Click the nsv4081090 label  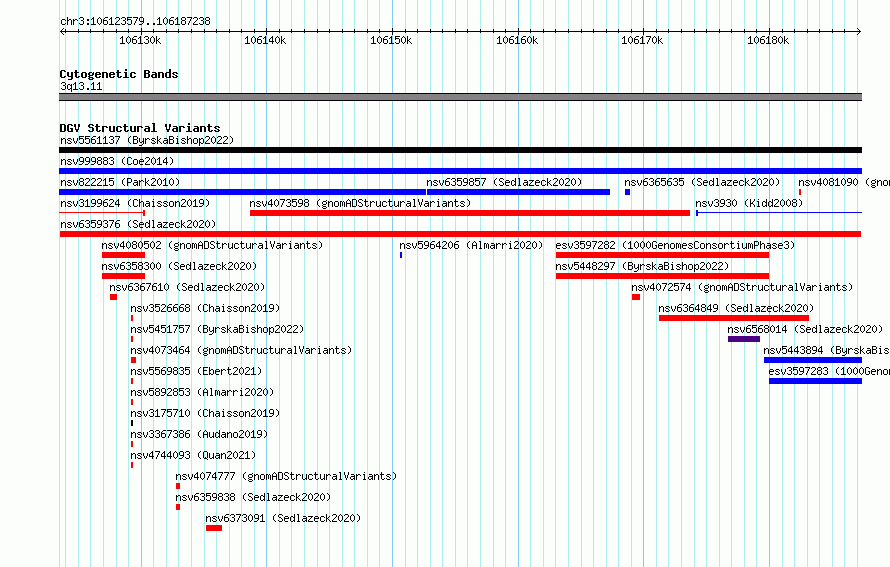tap(843, 182)
